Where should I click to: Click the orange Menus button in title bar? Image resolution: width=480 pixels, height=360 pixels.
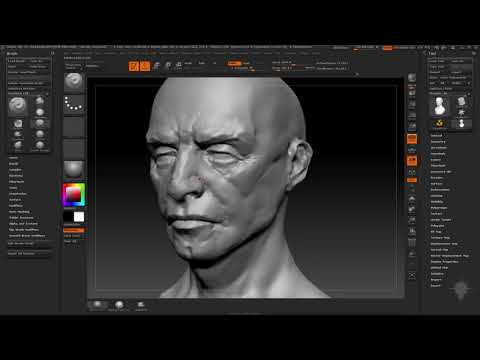tap(387, 48)
